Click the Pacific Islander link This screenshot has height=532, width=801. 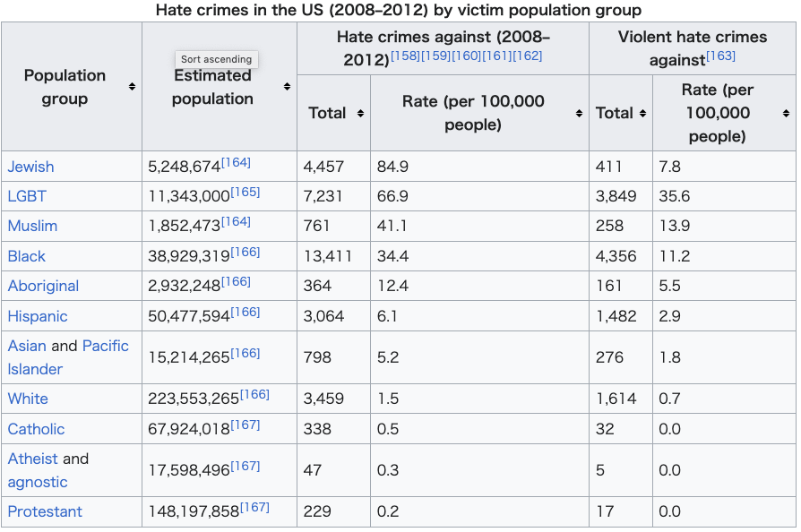(106, 346)
